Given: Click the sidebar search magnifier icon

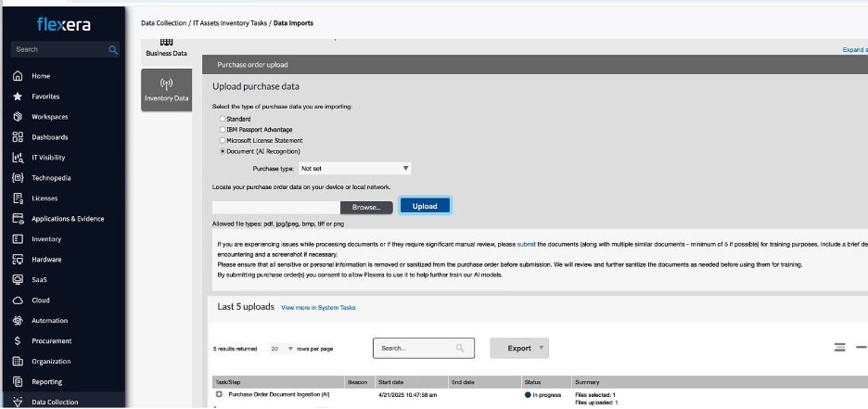Looking at the screenshot, I should [x=113, y=50].
